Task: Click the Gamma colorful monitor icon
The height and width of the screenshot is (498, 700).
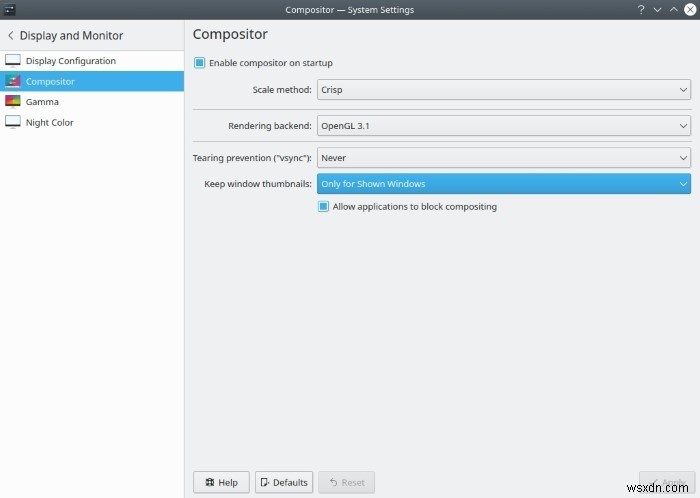Action: tap(12, 102)
